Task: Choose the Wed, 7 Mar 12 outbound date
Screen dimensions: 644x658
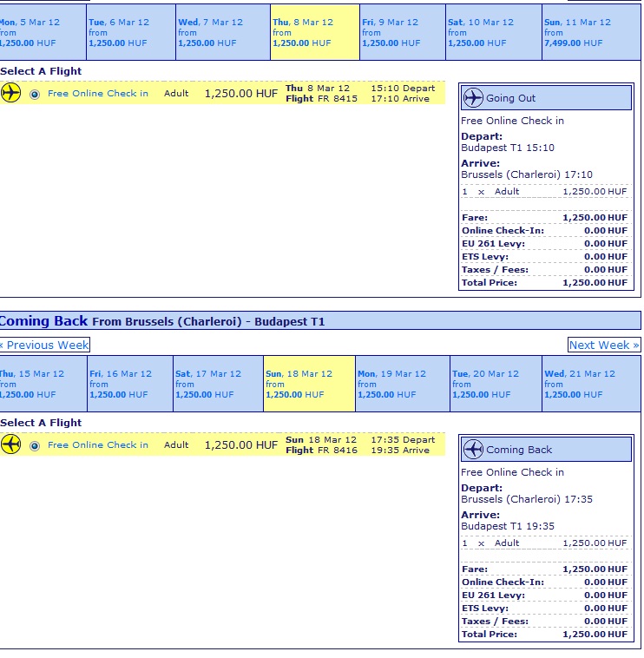Action: 223,32
